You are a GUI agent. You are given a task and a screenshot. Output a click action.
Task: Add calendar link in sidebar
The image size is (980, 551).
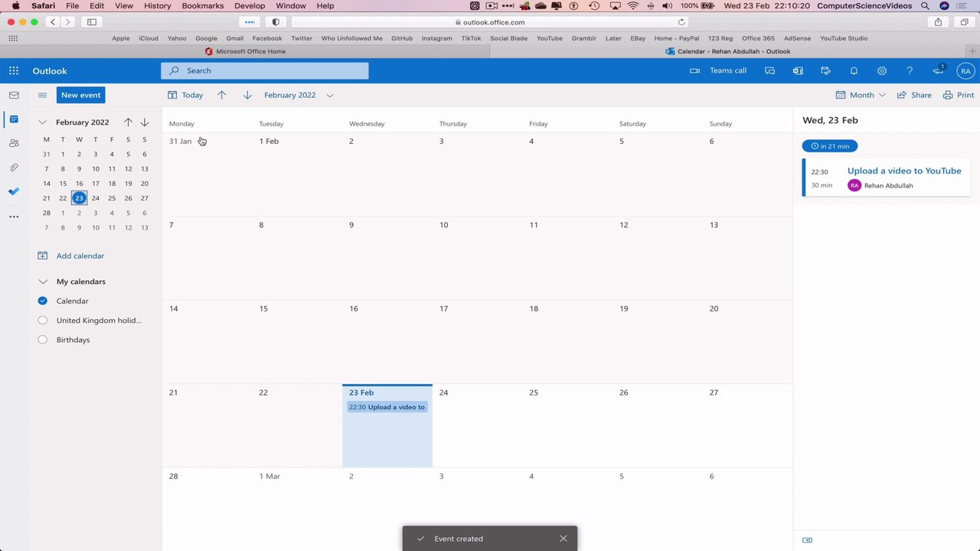(71, 256)
